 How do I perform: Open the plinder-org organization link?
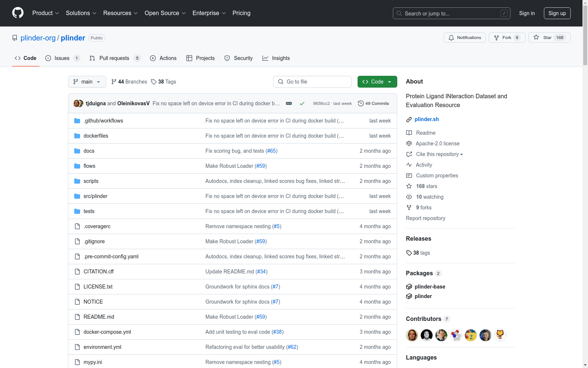[38, 38]
